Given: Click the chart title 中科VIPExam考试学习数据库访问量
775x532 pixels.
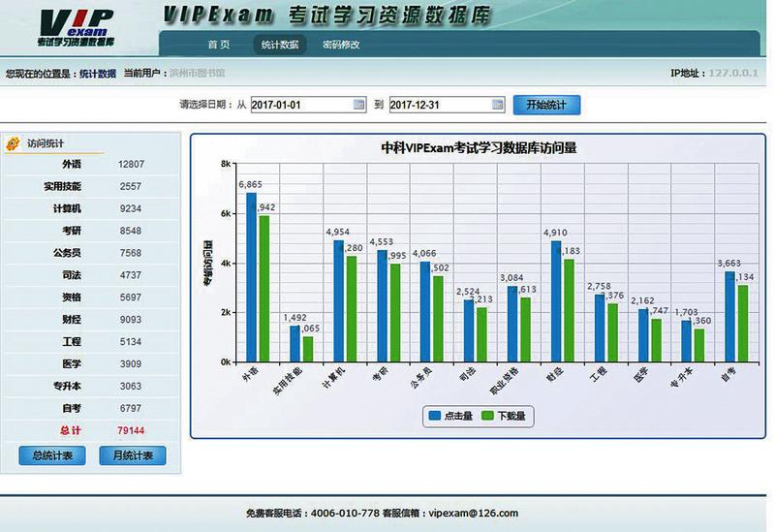Looking at the screenshot, I should point(479,148).
